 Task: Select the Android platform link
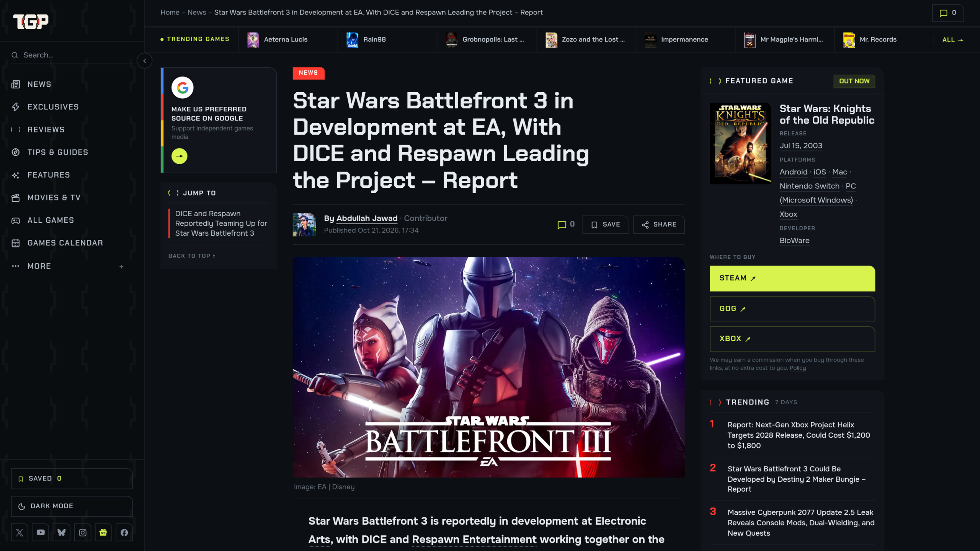(x=794, y=172)
